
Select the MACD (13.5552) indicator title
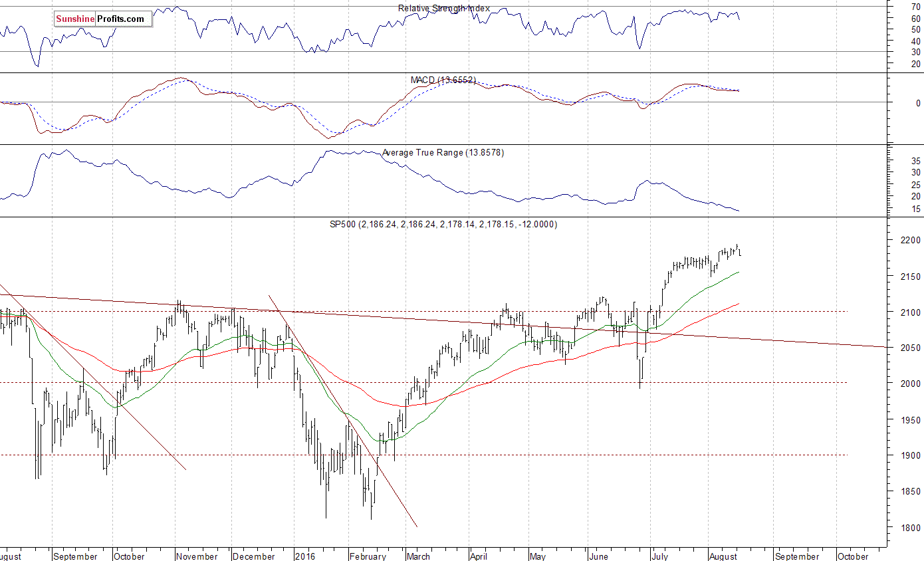[x=443, y=80]
